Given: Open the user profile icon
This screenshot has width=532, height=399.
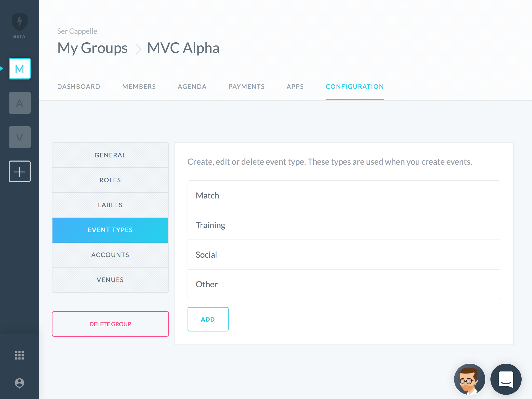Looking at the screenshot, I should tap(19, 383).
